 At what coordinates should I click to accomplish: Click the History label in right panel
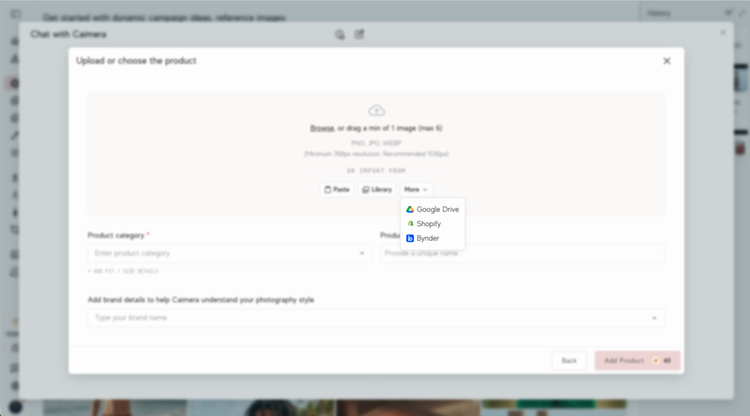point(659,13)
